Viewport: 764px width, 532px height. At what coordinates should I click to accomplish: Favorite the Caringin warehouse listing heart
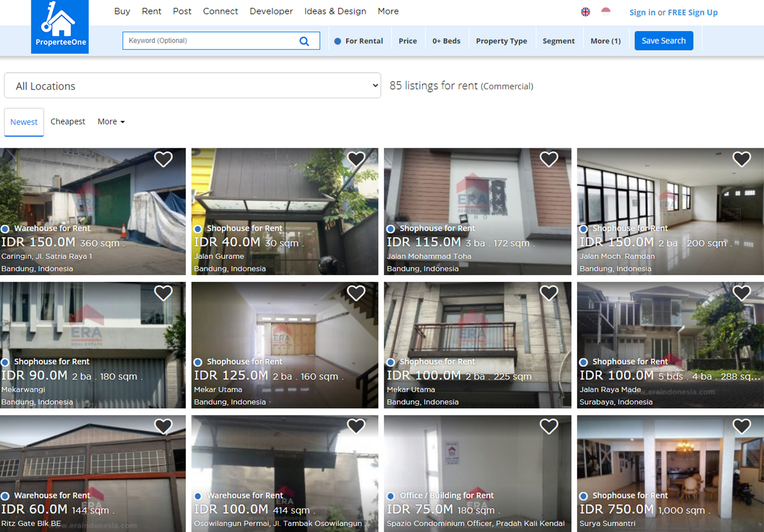[163, 159]
